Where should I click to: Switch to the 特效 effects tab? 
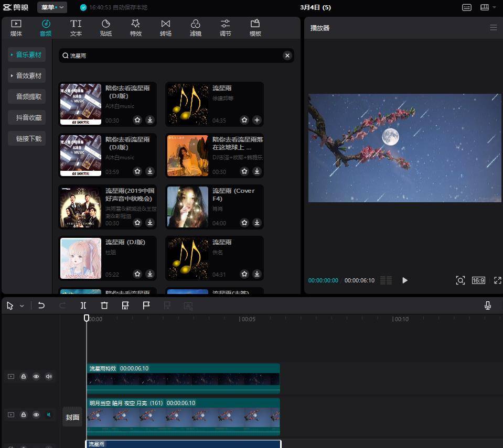point(136,28)
